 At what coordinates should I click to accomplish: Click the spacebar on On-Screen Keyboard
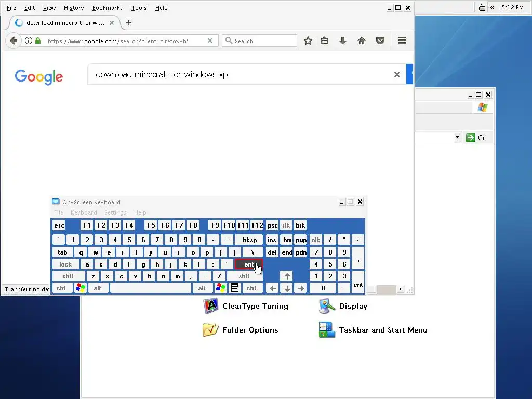(151, 288)
